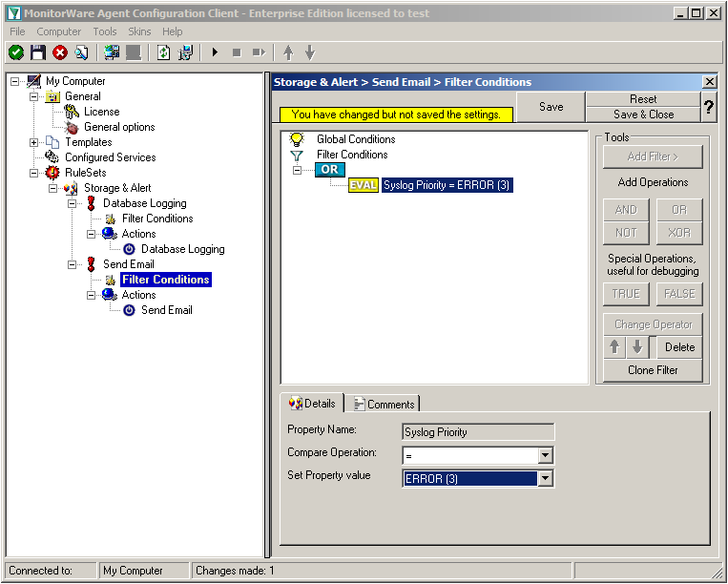Open the Help menu
728x584 pixels.
(x=173, y=31)
